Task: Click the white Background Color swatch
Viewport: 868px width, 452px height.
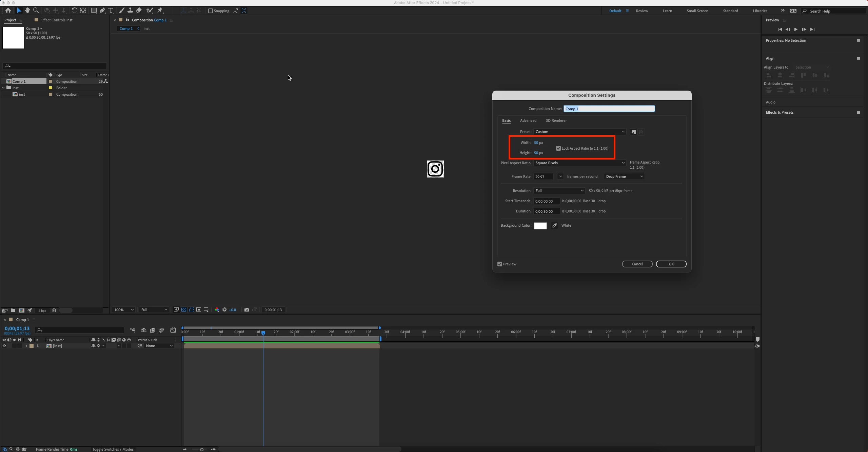Action: click(x=540, y=226)
